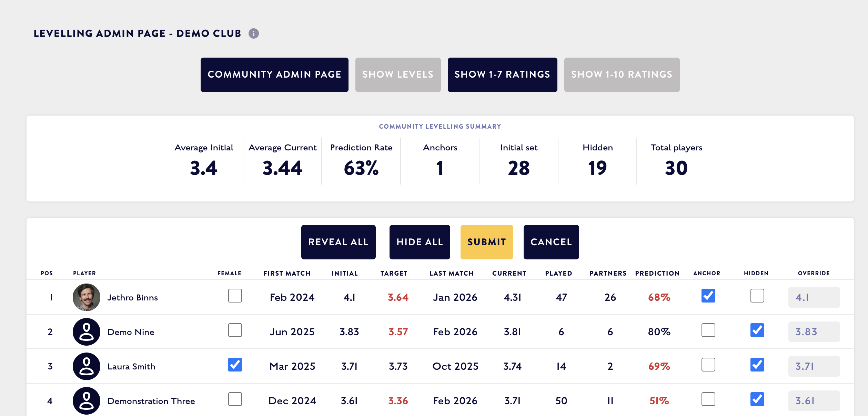Click Demonstration Three's avatar icon
This screenshot has width=868, height=416.
pyautogui.click(x=87, y=400)
